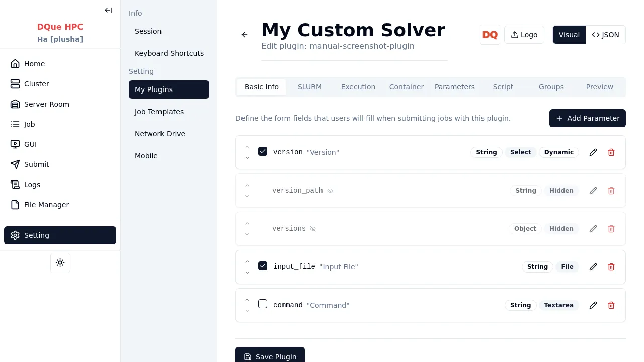The width and height of the screenshot is (644, 362).
Task: Move command parameter up with chevron
Action: 247,300
